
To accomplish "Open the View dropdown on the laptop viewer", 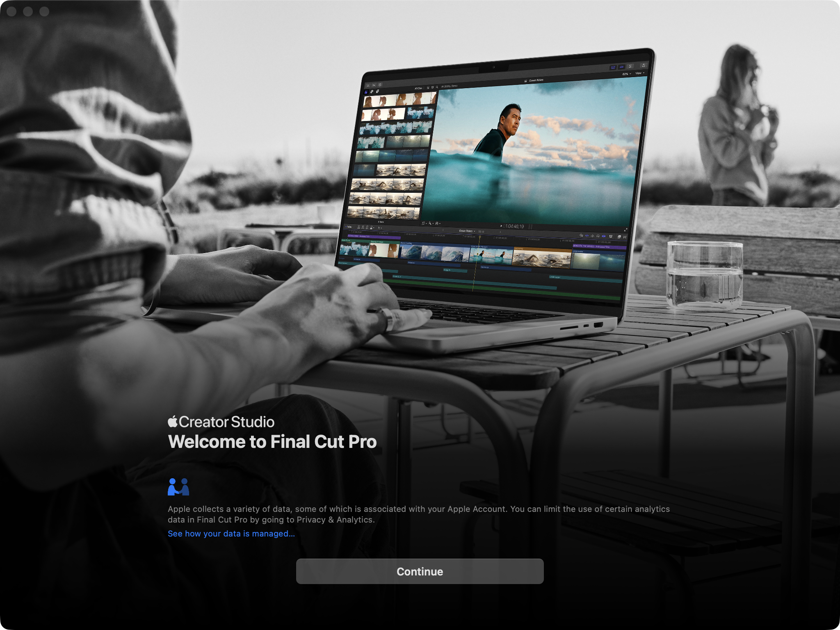I will point(640,73).
